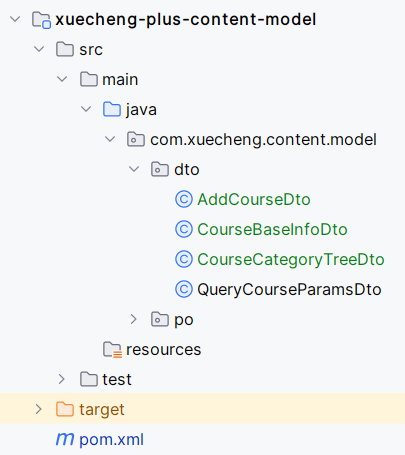Image resolution: width=405 pixels, height=455 pixels.
Task: Collapse the xuecheng-plus-content-model module node
Action: click(x=15, y=19)
